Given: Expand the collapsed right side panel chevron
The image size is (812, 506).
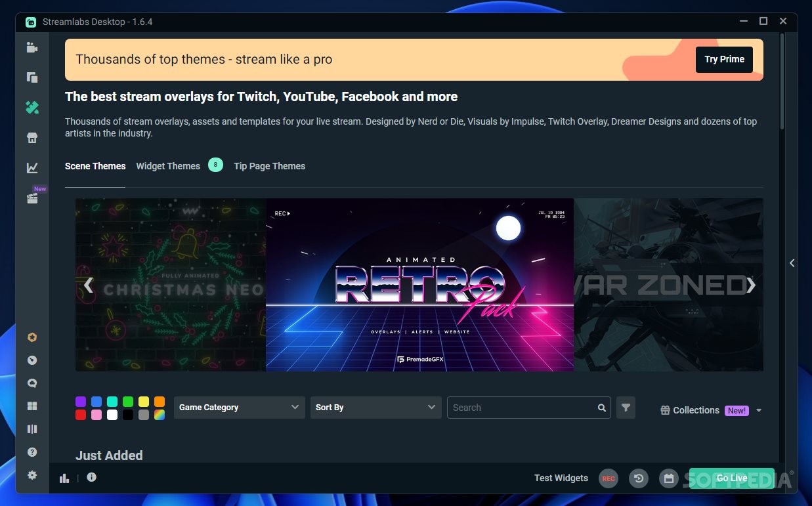Looking at the screenshot, I should [792, 263].
